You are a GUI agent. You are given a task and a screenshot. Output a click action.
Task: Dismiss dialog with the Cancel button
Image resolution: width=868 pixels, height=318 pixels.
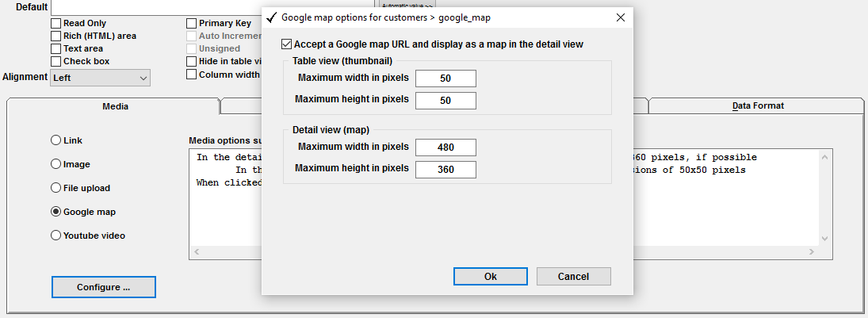click(573, 277)
